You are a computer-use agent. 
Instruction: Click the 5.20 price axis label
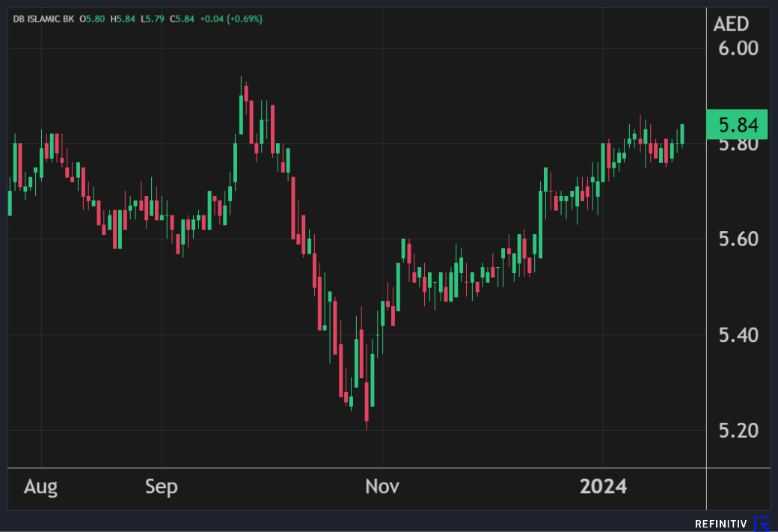coord(738,431)
